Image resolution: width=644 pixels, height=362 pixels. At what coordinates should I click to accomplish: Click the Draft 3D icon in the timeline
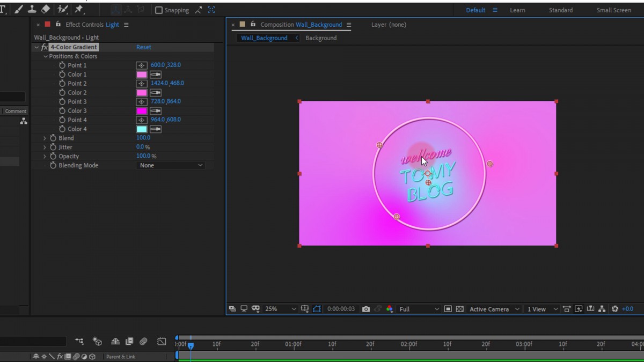coord(97,341)
